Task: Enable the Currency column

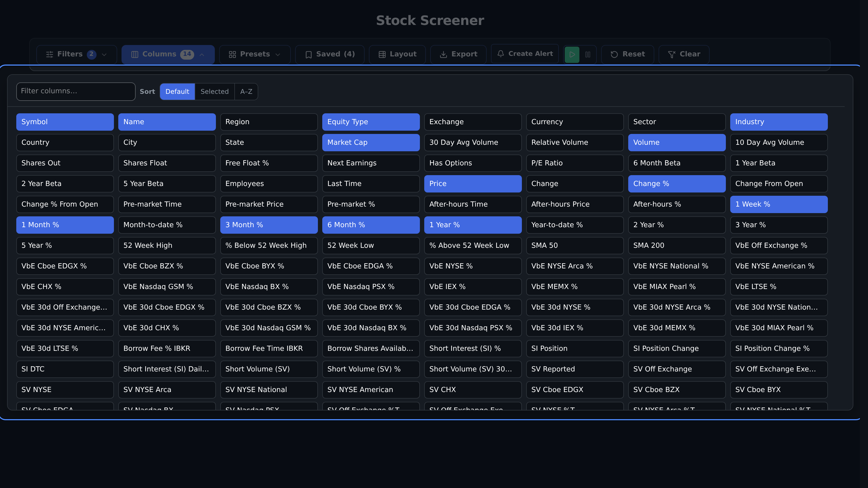Action: [575, 122]
